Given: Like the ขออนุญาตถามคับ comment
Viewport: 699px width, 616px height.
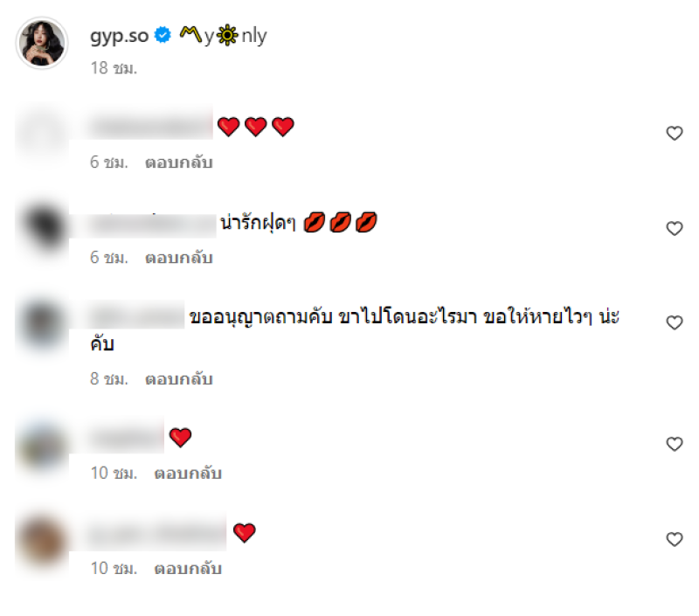Looking at the screenshot, I should [674, 322].
